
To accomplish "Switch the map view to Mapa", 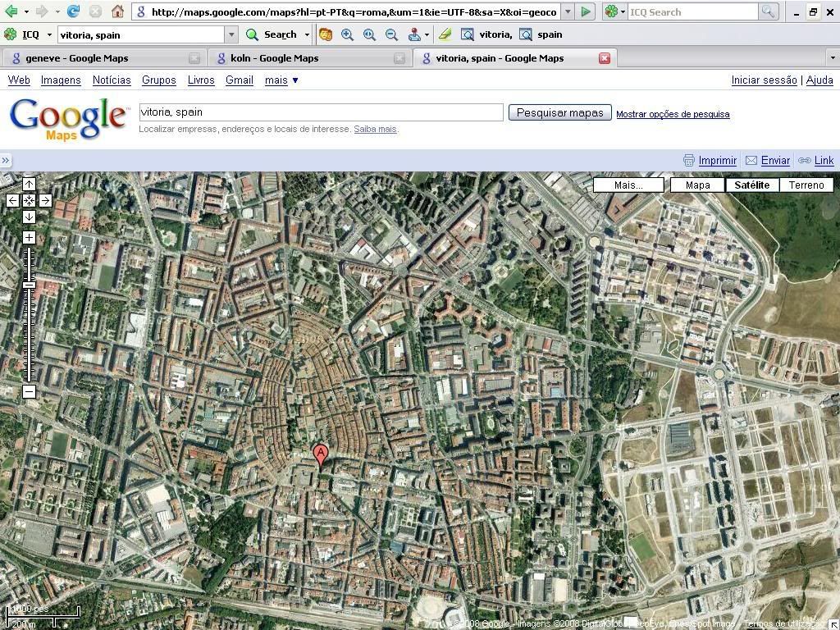I will pyautogui.click(x=697, y=185).
